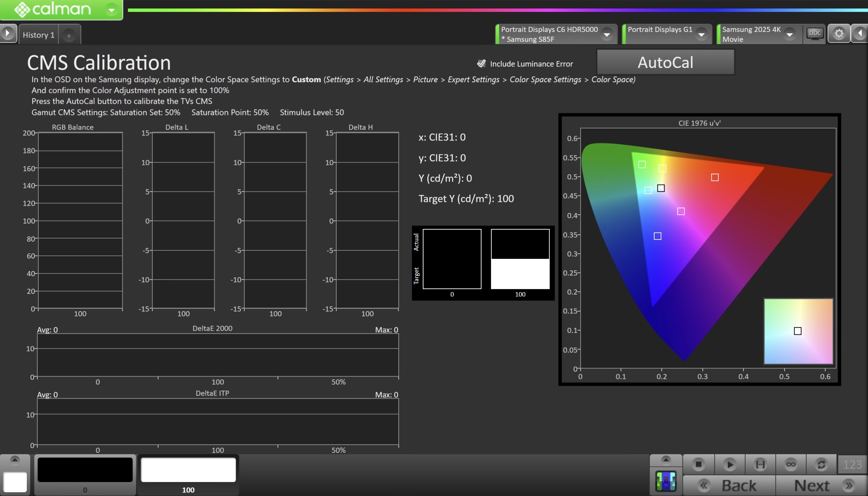This screenshot has width=868, height=496.
Task: Collapse the right side panel arrow
Action: [860, 33]
